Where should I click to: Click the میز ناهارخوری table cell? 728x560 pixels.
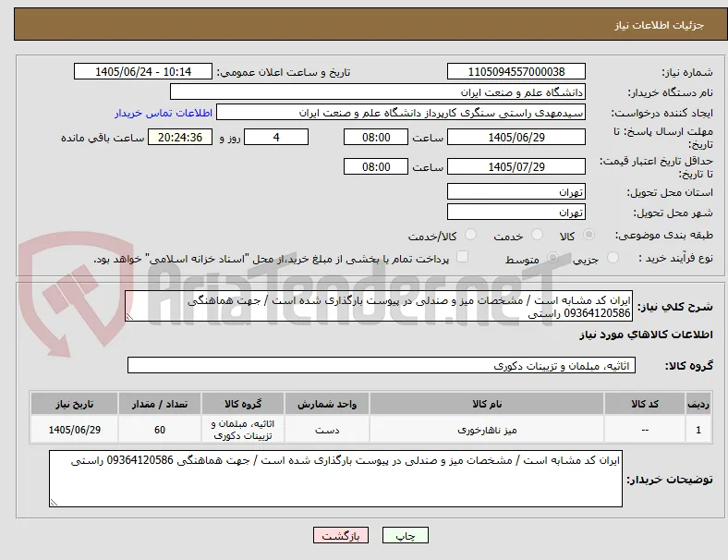click(x=487, y=430)
